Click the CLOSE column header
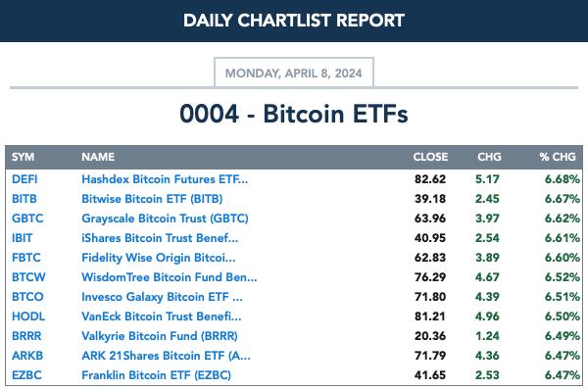Viewport: 588px width, 390px height. pyautogui.click(x=430, y=157)
